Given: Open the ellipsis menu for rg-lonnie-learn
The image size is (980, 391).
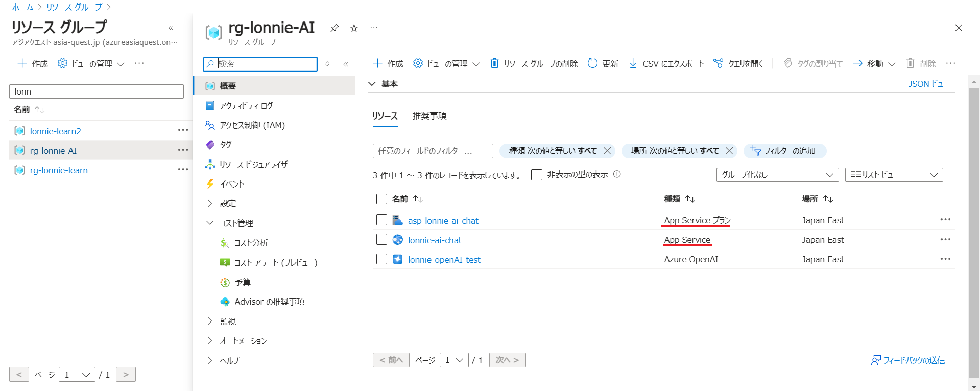Looking at the screenshot, I should tap(183, 169).
